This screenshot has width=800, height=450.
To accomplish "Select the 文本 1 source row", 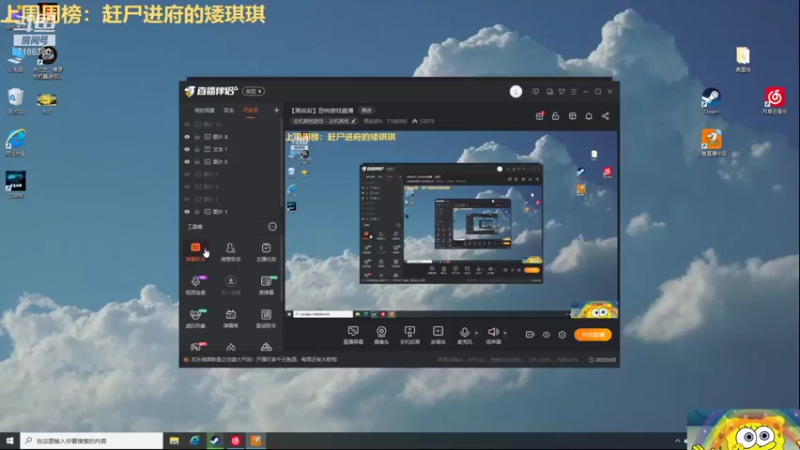I will click(x=231, y=149).
